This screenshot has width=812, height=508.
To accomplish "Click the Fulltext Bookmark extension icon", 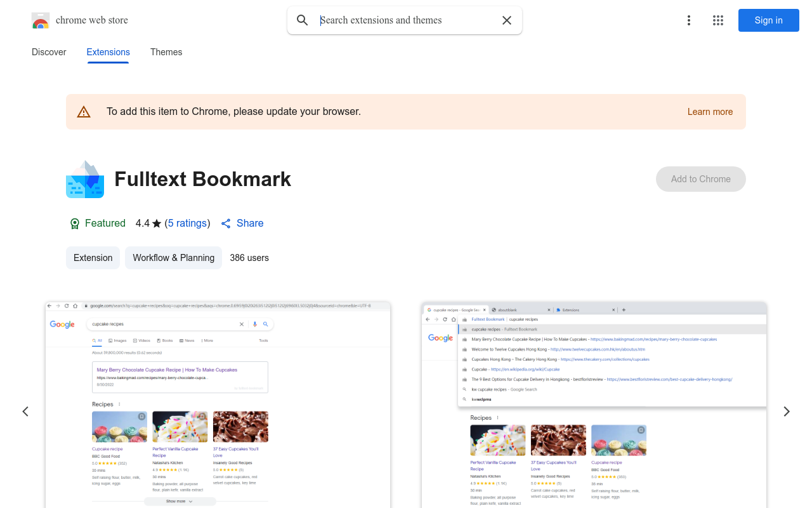I will [x=85, y=179].
